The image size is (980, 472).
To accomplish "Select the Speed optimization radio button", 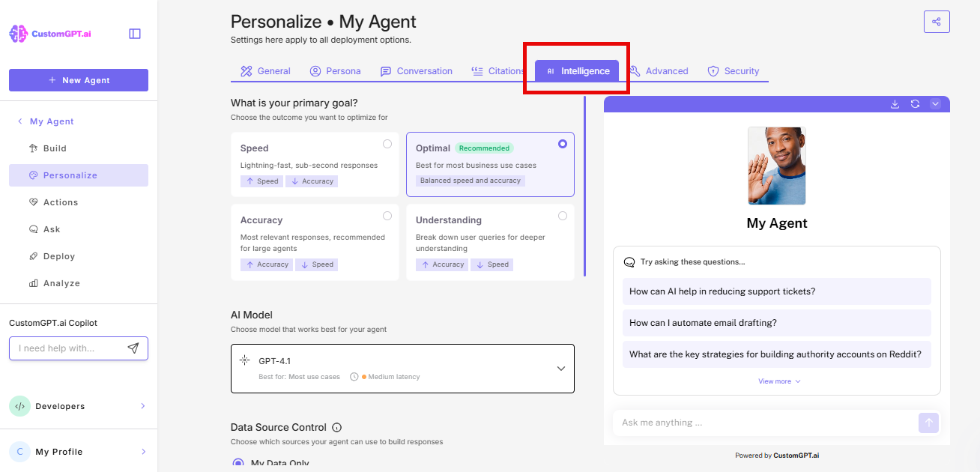I will point(387,144).
